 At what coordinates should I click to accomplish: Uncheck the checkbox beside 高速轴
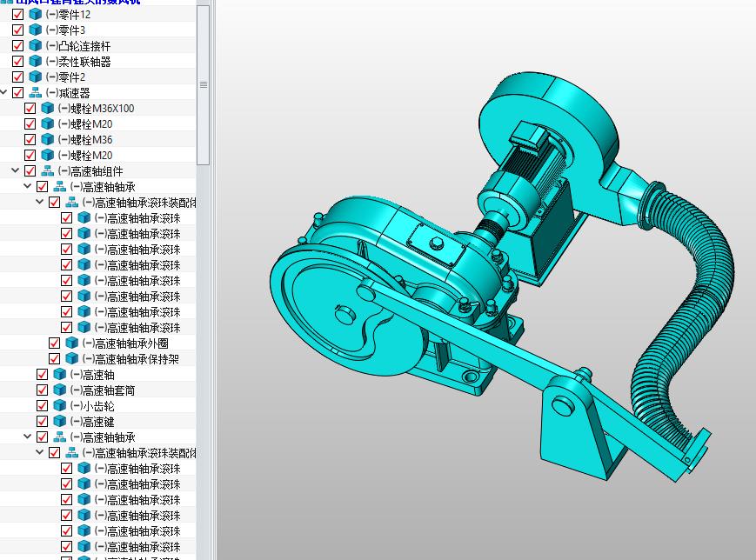click(x=43, y=375)
